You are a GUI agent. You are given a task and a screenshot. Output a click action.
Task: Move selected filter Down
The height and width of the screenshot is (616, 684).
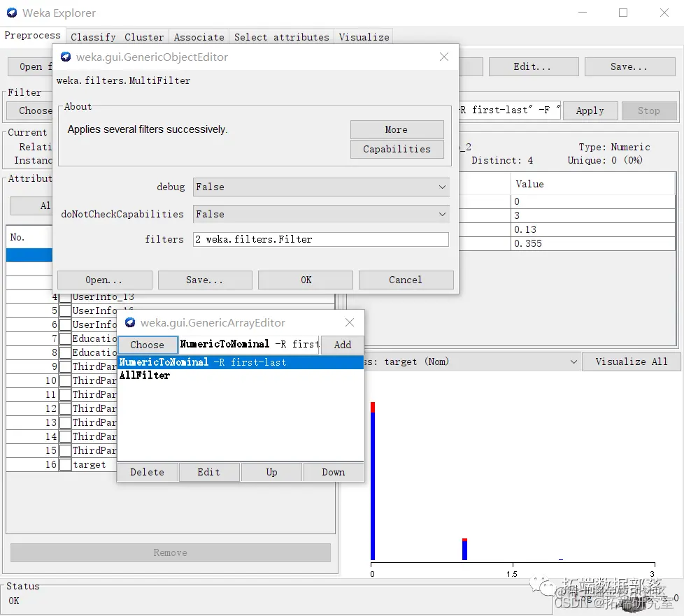tap(334, 472)
